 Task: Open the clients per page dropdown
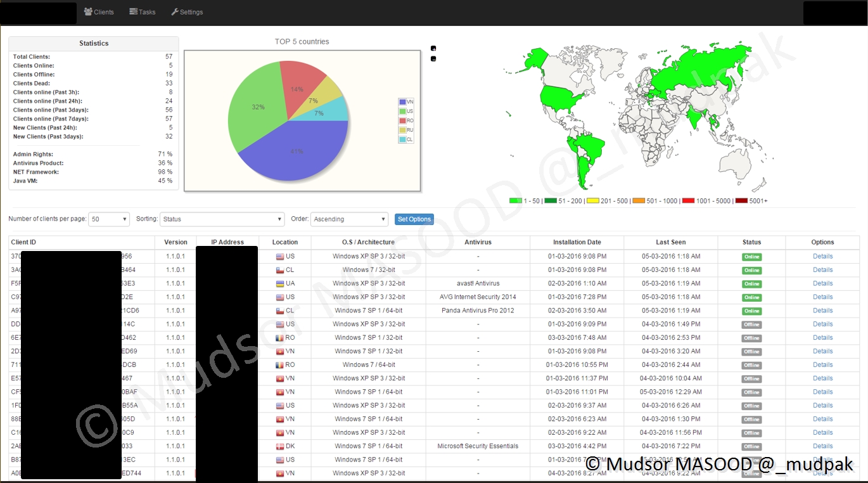click(109, 219)
